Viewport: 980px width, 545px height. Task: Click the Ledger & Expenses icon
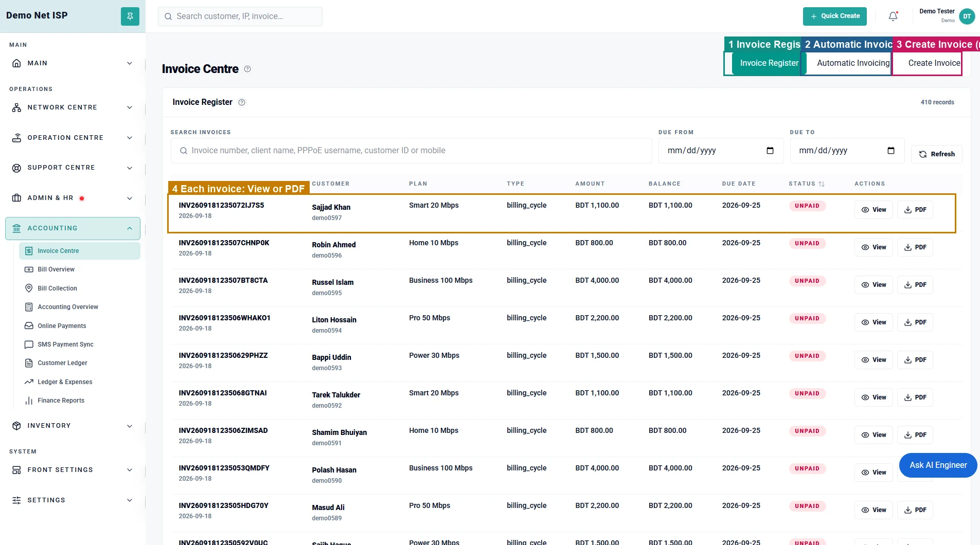tap(29, 382)
